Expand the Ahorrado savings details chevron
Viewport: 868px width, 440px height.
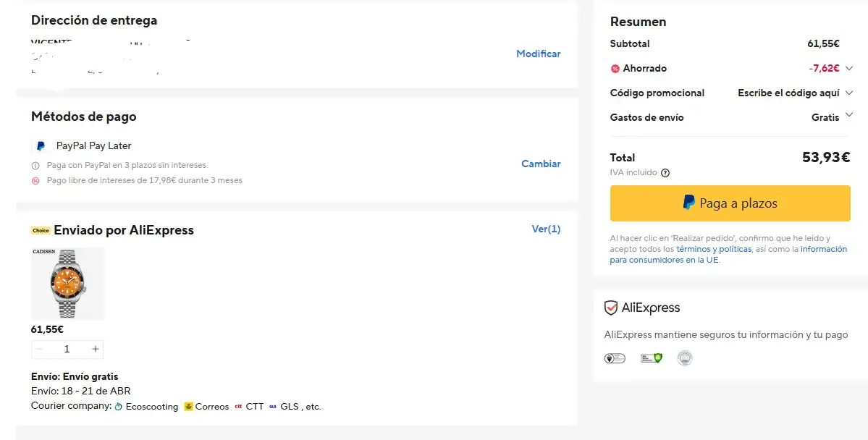click(x=849, y=68)
